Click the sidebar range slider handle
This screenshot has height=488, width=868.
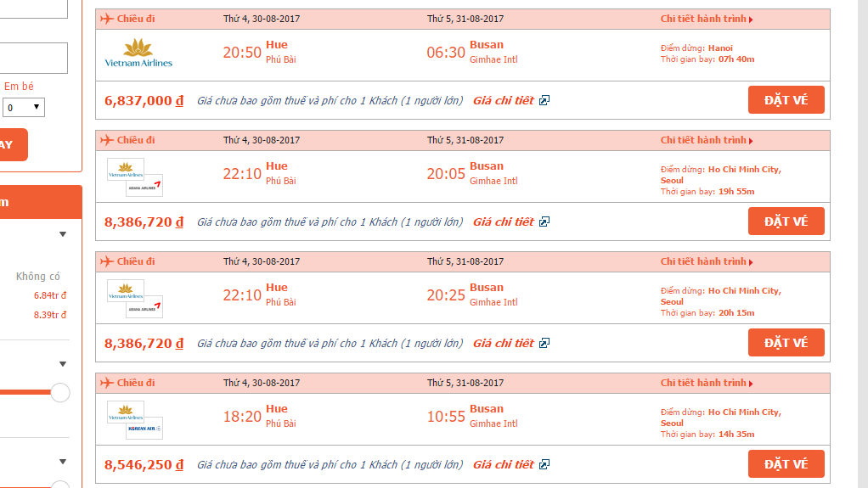coord(60,392)
